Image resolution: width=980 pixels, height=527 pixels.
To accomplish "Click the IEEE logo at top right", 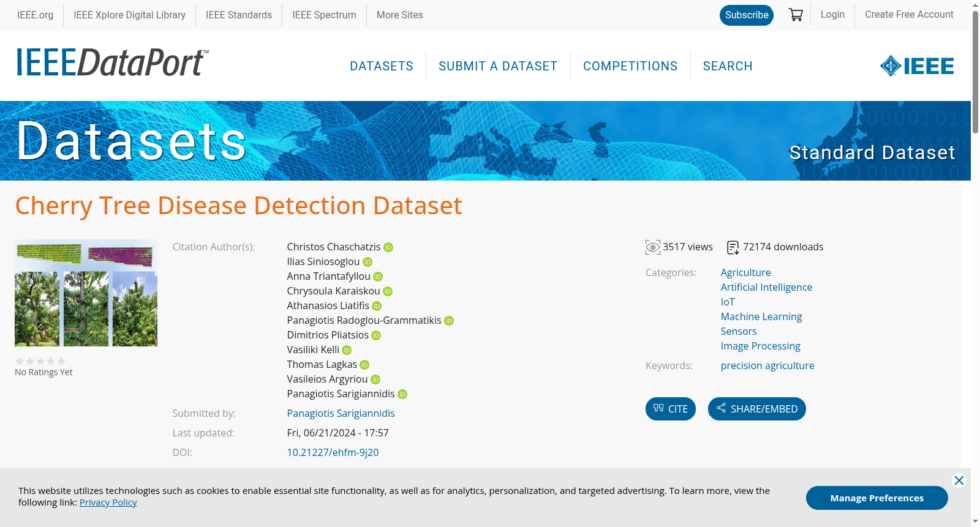I will click(x=917, y=66).
